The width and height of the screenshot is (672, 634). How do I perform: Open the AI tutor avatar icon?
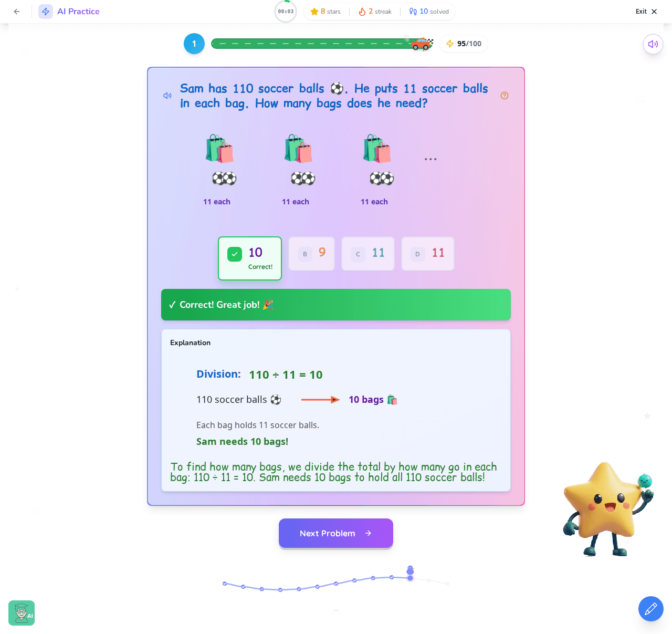click(x=22, y=613)
